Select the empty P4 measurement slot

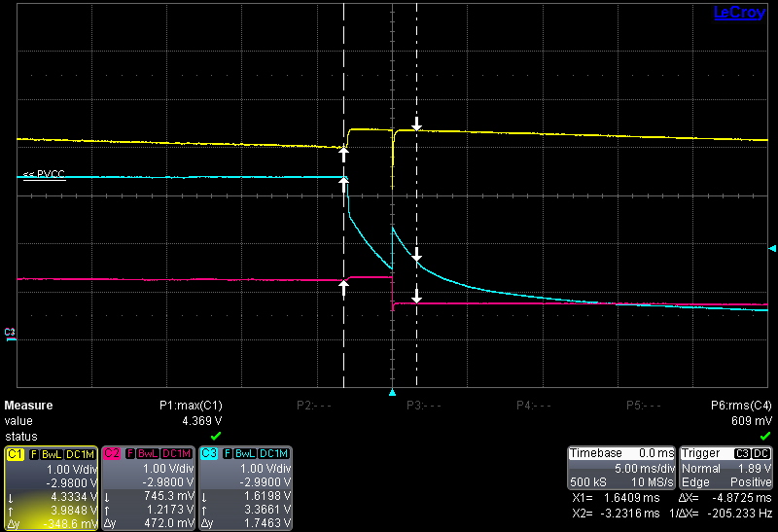click(x=533, y=406)
